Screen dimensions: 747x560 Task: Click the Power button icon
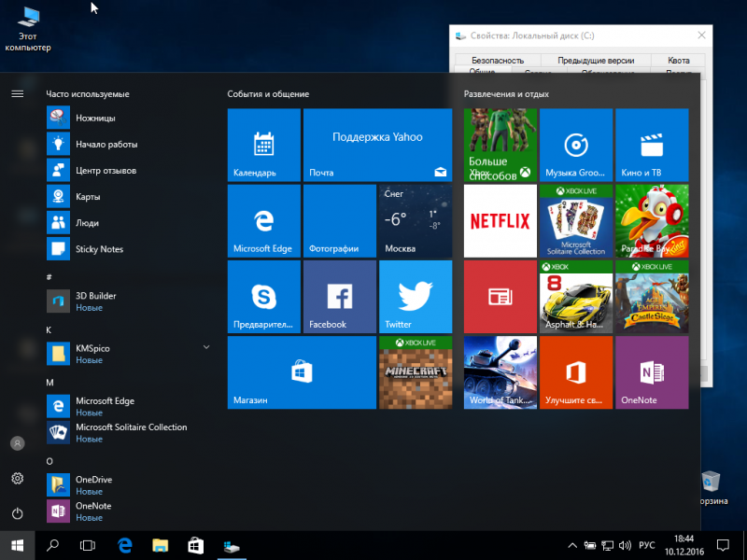pyautogui.click(x=18, y=513)
